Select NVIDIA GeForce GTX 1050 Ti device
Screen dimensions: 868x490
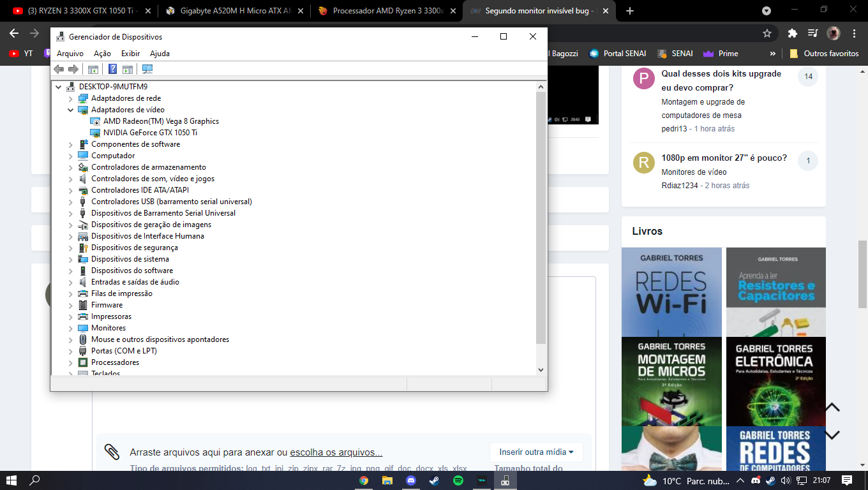pos(150,133)
